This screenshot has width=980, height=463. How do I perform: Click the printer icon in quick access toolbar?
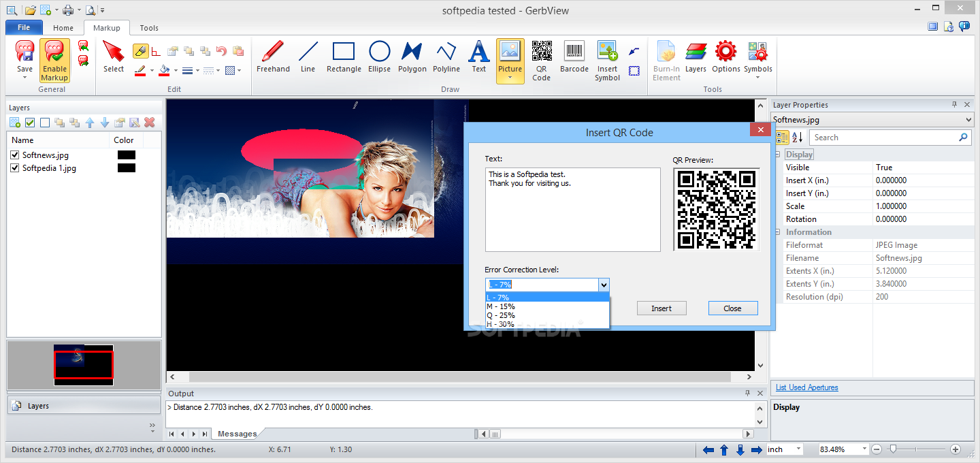click(x=68, y=10)
